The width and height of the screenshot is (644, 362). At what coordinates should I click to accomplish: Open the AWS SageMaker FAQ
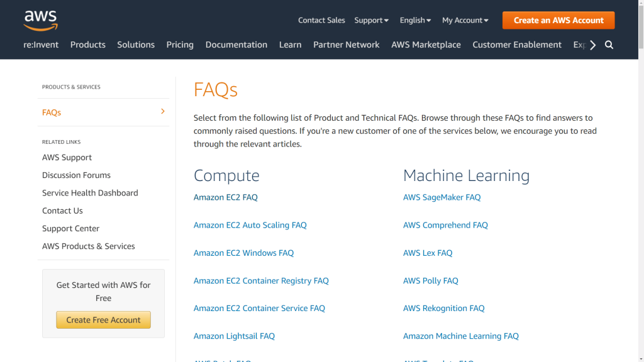pos(441,197)
